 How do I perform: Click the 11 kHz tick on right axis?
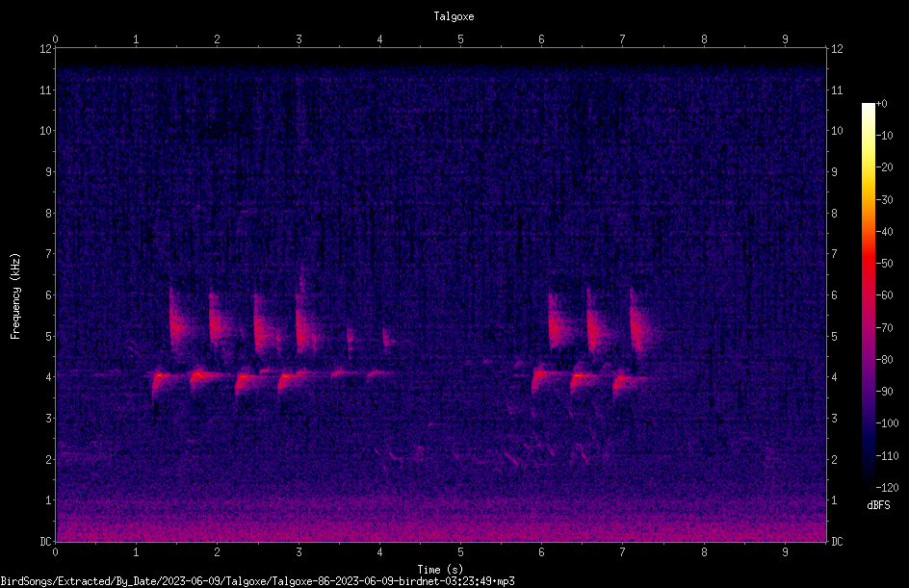(x=837, y=90)
